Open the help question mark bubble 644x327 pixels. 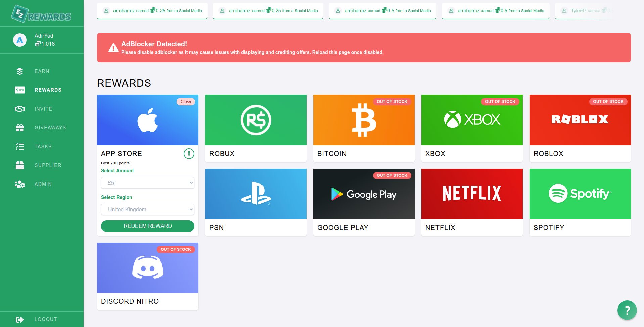tap(627, 310)
